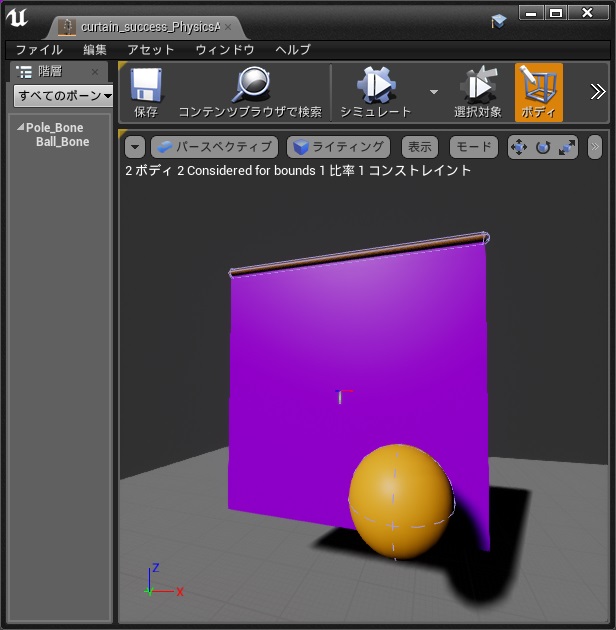Select the scale gizmo tool
Image resolution: width=616 pixels, height=630 pixels.
coord(567,147)
